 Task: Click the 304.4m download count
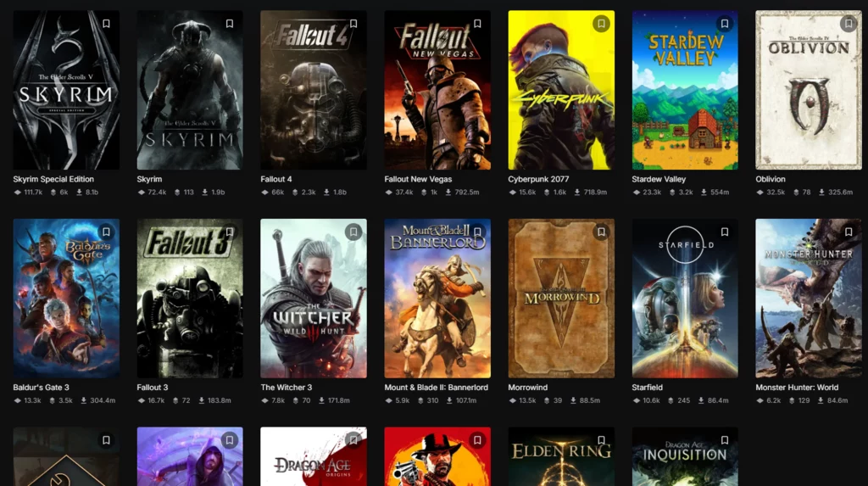click(x=98, y=400)
